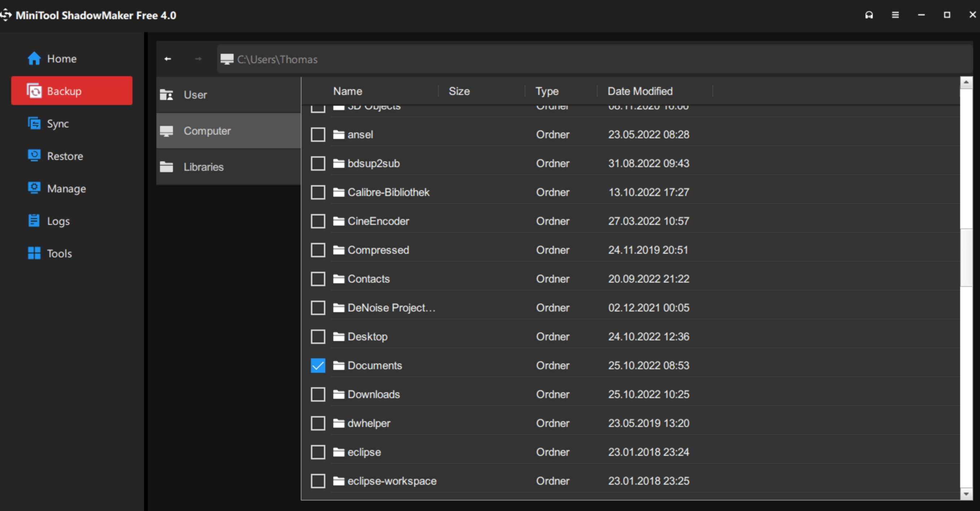Sort by the Name column header
Viewport: 980px width, 511px height.
pyautogui.click(x=347, y=91)
